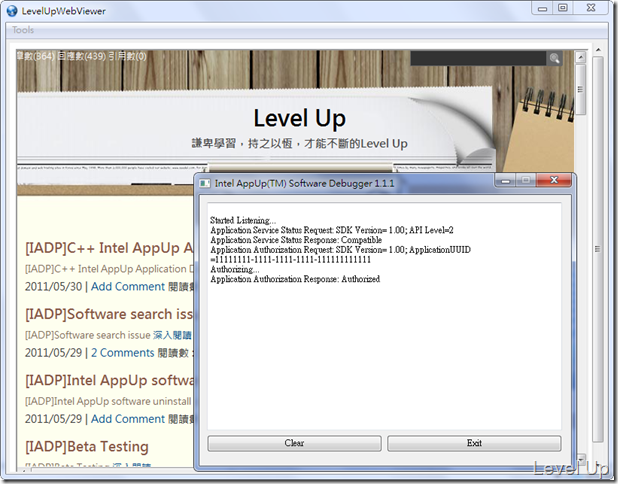The width and height of the screenshot is (618, 484).
Task: Click the 2 Comments link
Action: coord(123,353)
